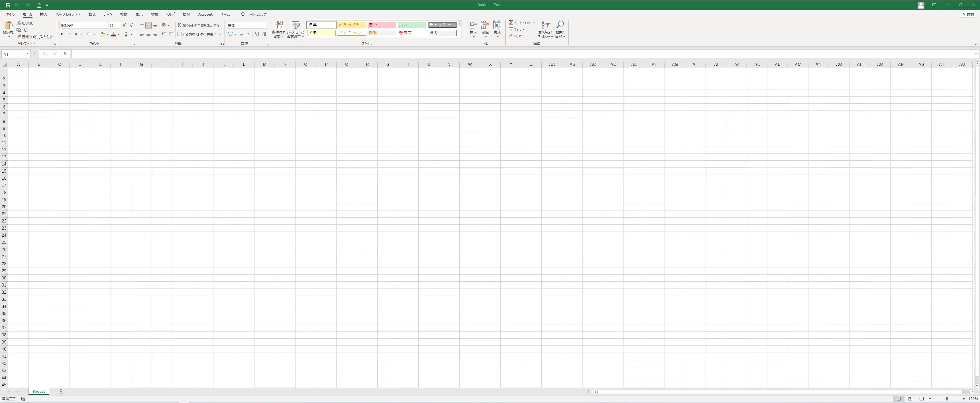980x403 pixels.
Task: Open the font name dropdown
Action: click(106, 25)
